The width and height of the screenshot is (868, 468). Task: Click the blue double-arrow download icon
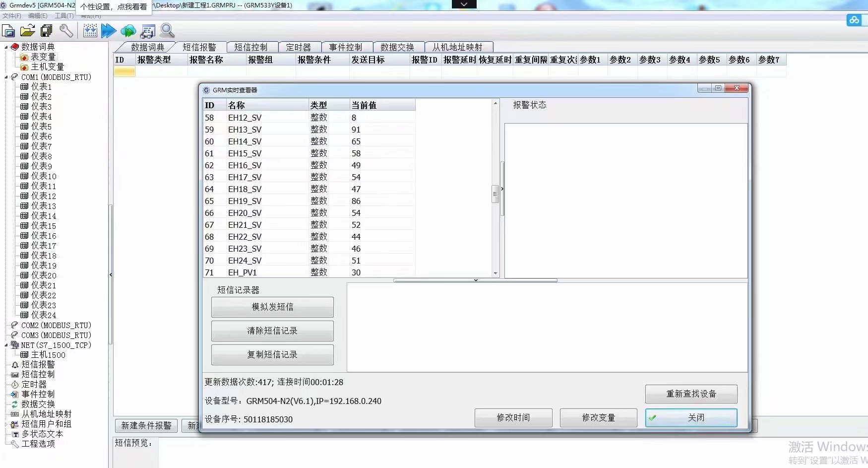click(108, 31)
